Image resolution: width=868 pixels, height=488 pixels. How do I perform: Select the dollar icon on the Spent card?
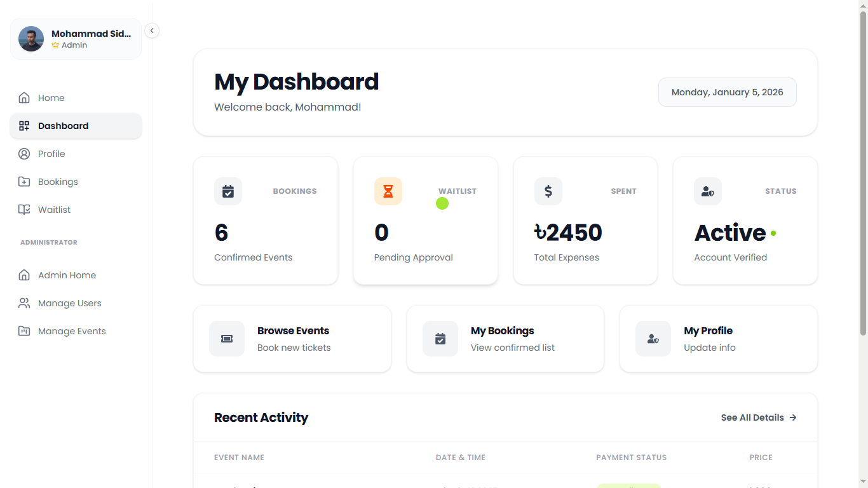(x=548, y=191)
